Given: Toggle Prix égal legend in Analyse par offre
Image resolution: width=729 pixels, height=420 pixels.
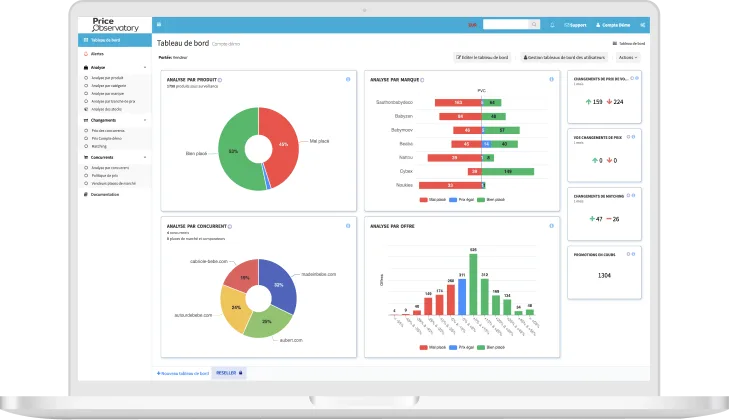Looking at the screenshot, I should 462,347.
